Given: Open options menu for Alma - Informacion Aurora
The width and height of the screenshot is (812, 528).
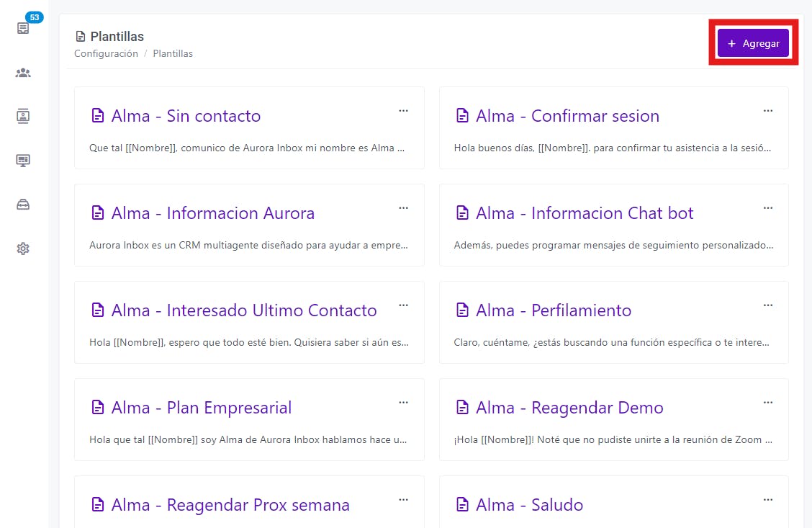Looking at the screenshot, I should point(403,208).
